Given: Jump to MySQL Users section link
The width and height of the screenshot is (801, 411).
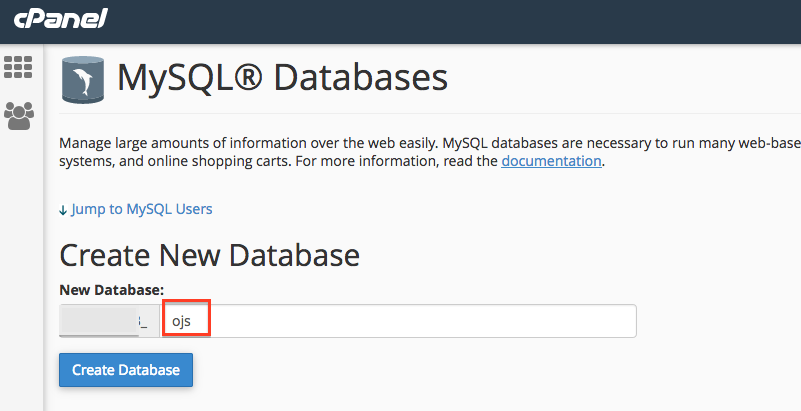Looking at the screenshot, I should [x=141, y=209].
